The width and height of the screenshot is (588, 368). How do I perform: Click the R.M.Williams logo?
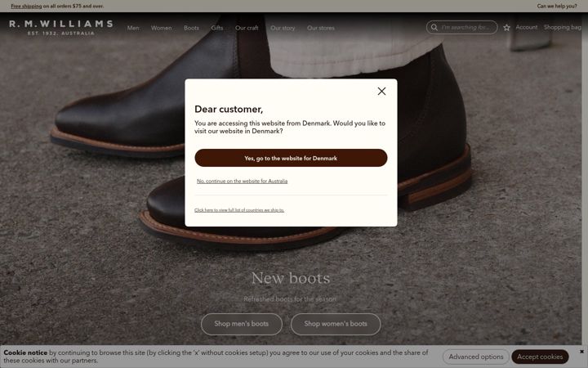pos(60,28)
